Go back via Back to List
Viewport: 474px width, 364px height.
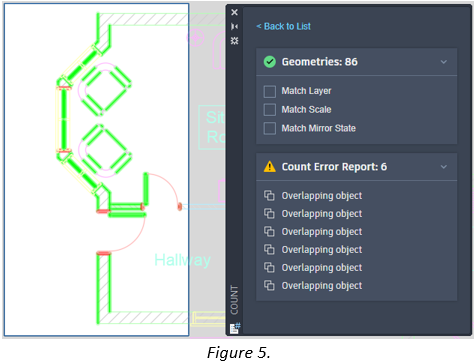pos(283,26)
